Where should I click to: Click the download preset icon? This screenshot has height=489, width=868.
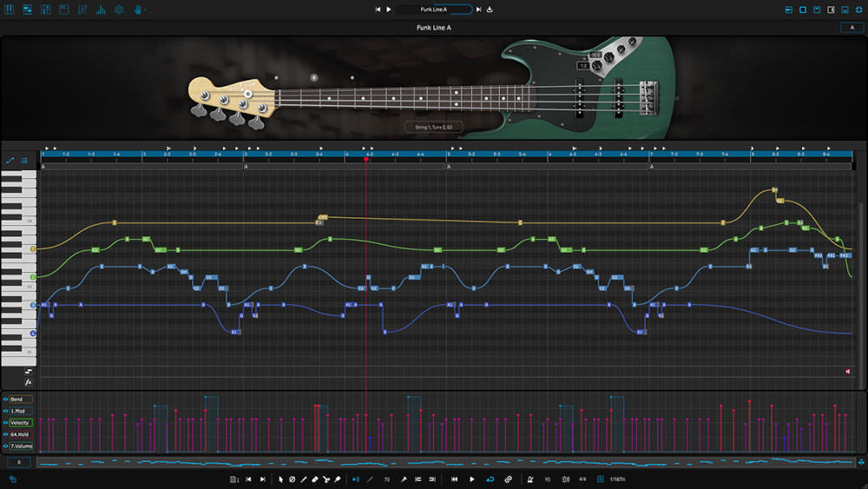490,10
